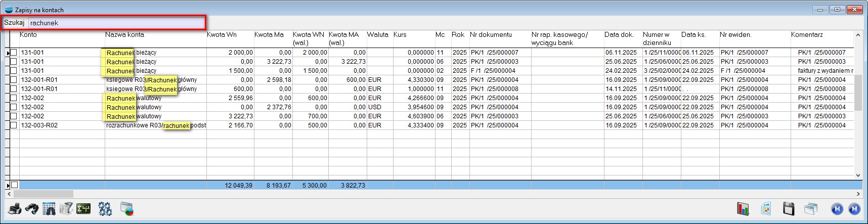This screenshot has height=224, width=868.
Task: Click the table with binoculars icon
Action: click(x=49, y=209)
